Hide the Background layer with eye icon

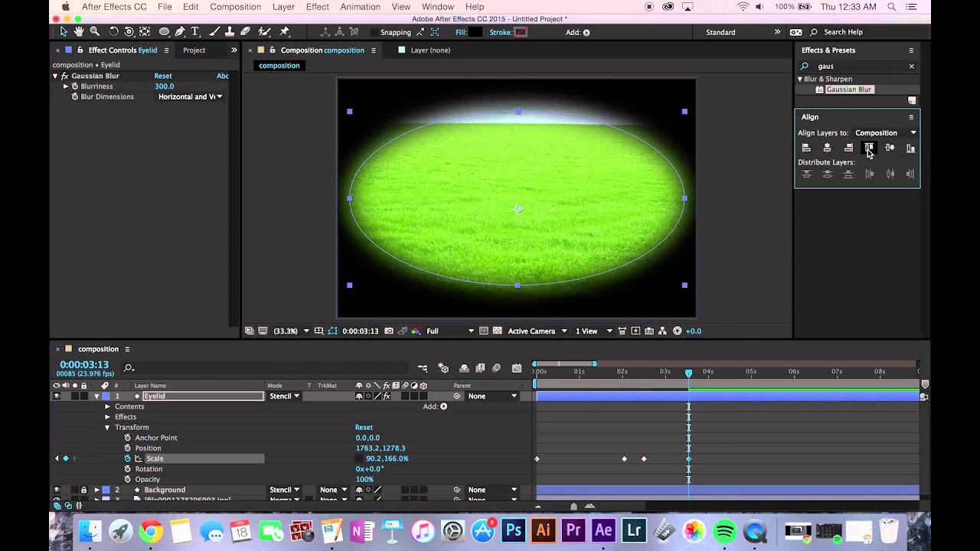tap(56, 490)
